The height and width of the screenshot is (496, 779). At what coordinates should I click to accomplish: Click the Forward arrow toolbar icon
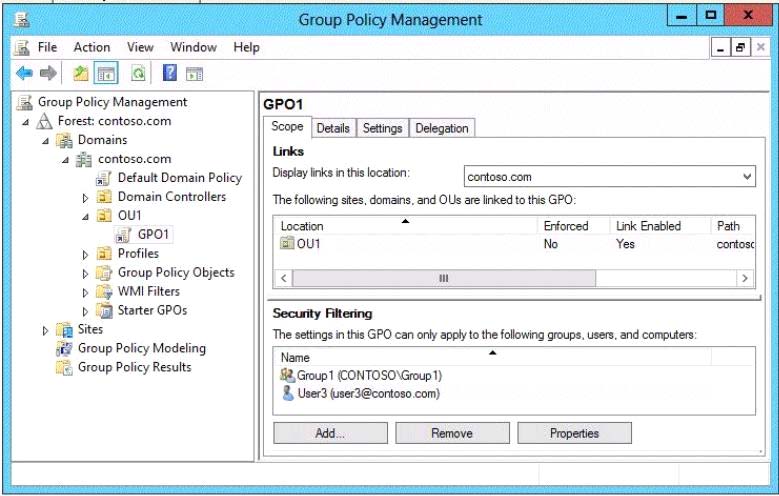pyautogui.click(x=47, y=73)
